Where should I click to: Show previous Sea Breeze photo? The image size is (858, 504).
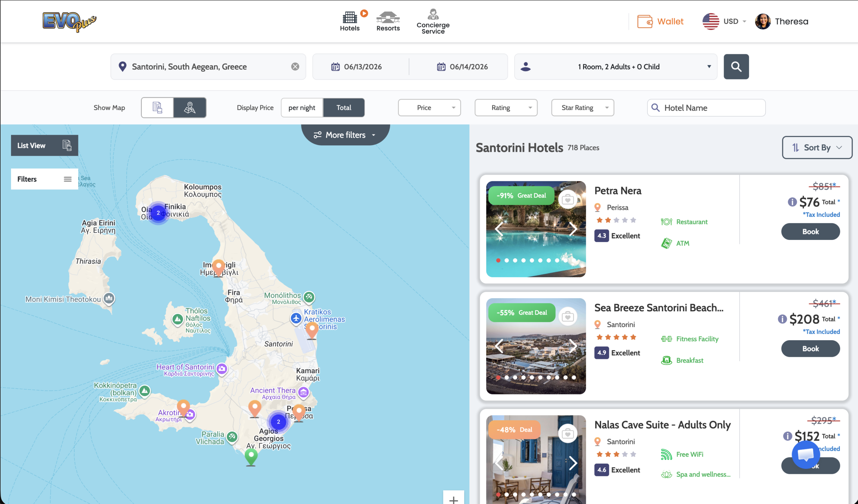(x=499, y=346)
